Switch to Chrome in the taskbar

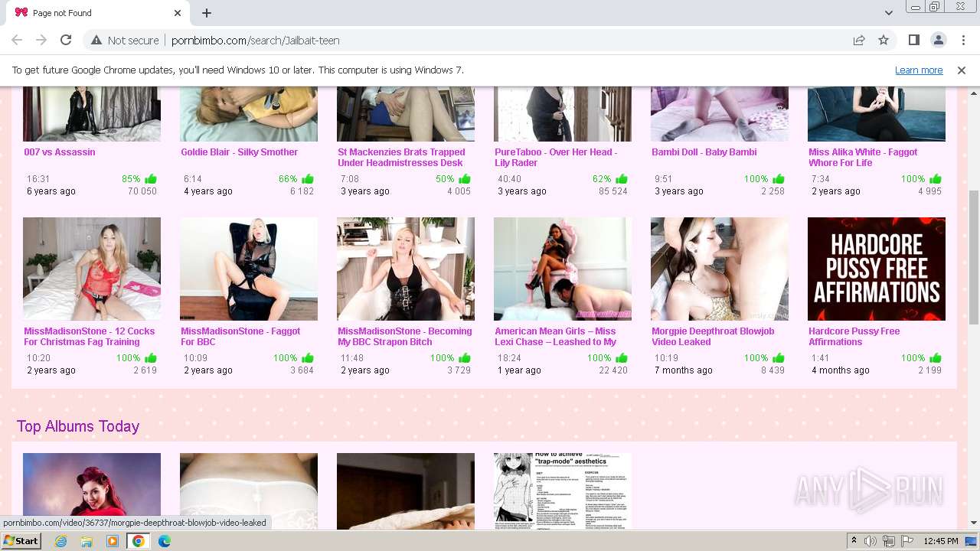click(x=139, y=541)
